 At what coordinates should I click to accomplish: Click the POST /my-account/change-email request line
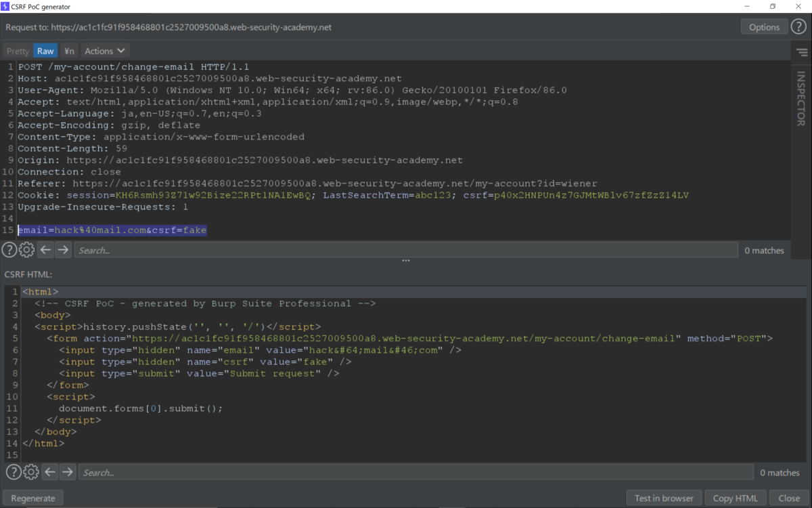(x=134, y=66)
